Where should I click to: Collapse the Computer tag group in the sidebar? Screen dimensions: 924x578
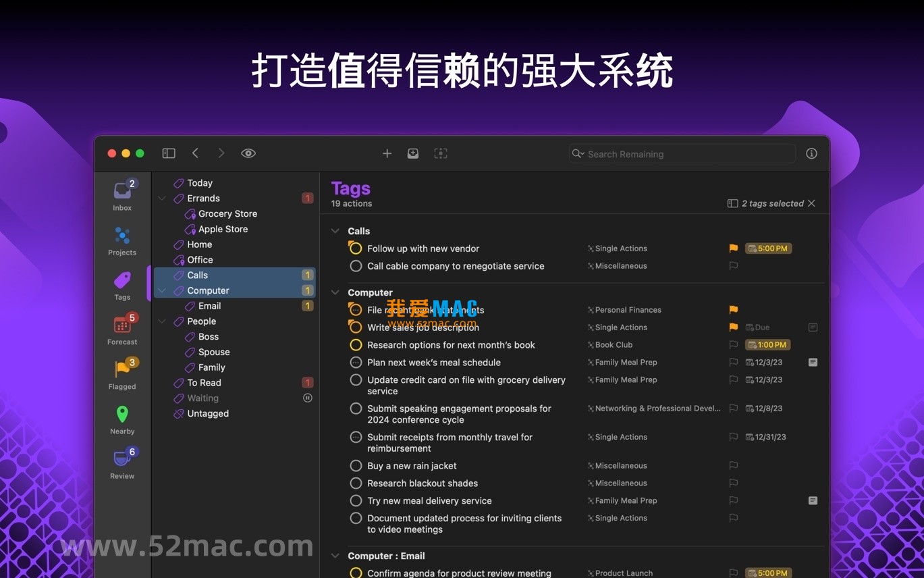pyautogui.click(x=162, y=290)
